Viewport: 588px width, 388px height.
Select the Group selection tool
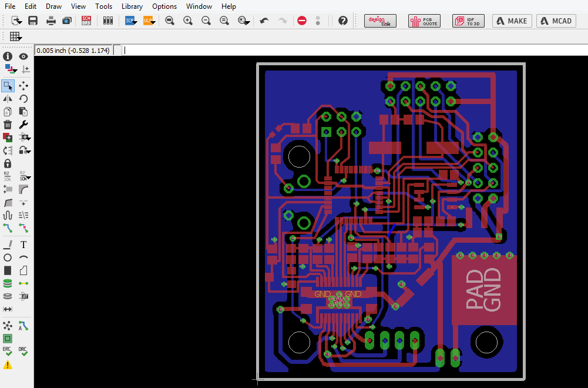coord(8,86)
